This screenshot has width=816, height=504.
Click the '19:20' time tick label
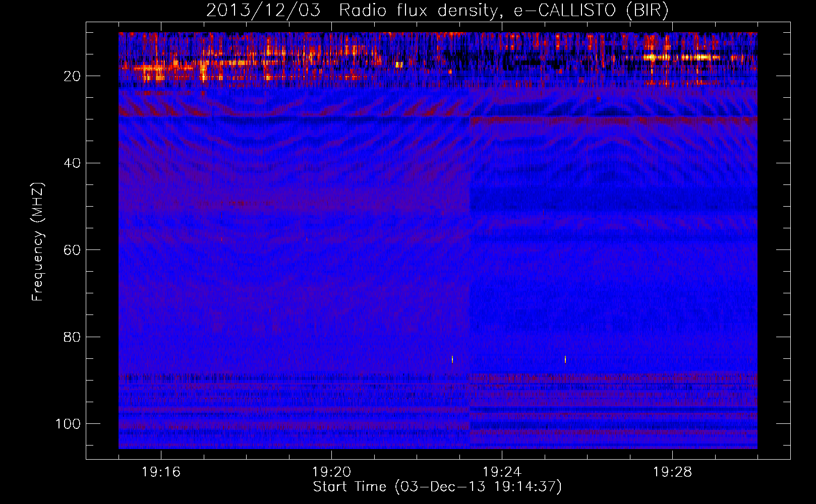(x=332, y=472)
